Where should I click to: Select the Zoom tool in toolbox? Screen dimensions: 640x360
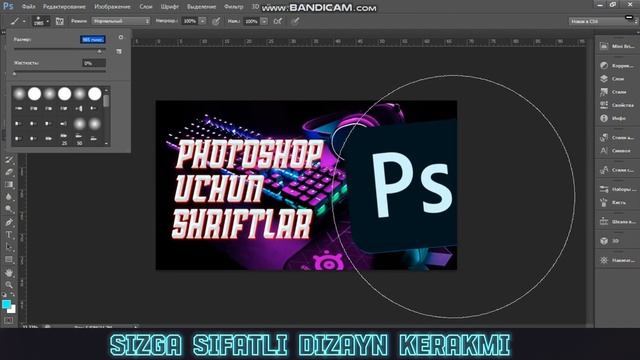[9, 285]
